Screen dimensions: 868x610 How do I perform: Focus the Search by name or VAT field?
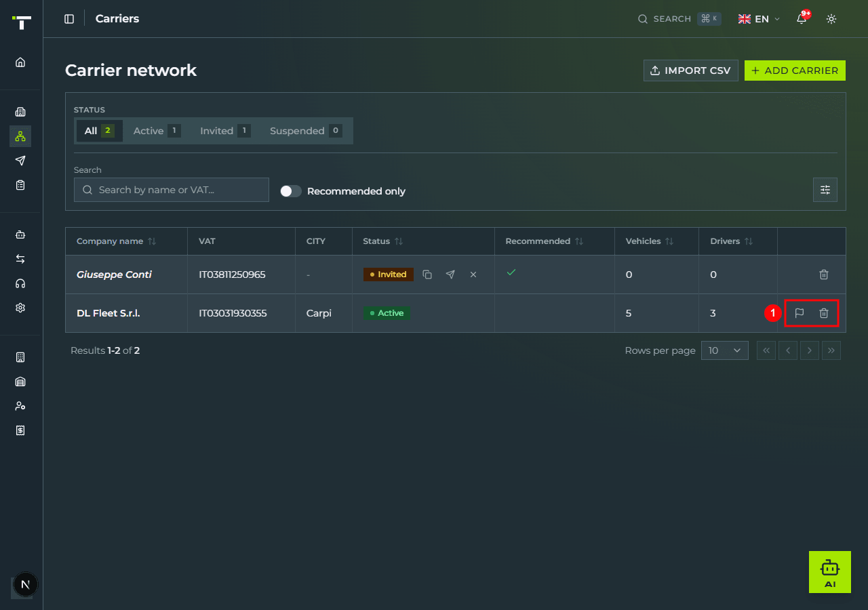point(172,190)
